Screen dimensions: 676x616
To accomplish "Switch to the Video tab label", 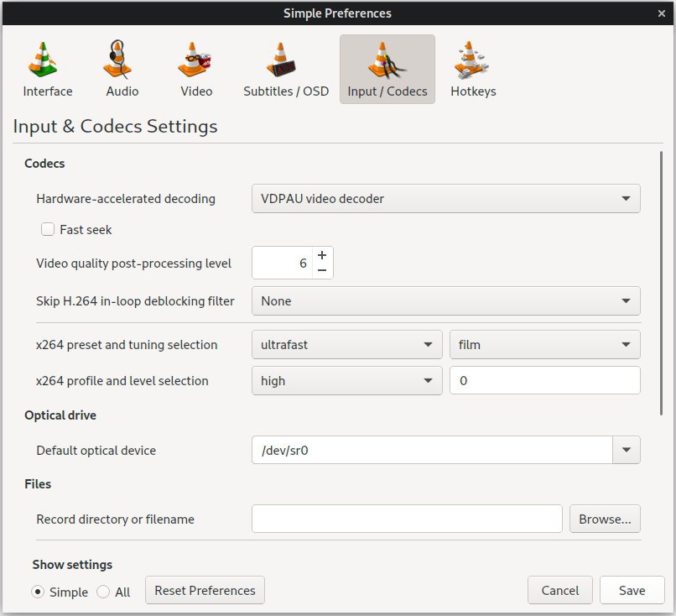I will click(x=196, y=91).
